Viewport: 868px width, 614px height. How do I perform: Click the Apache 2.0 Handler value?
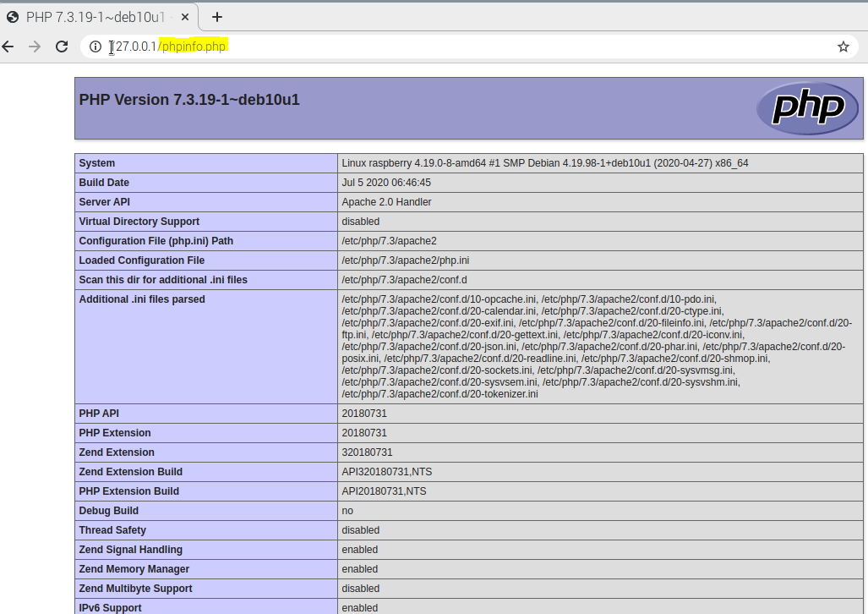(x=386, y=202)
